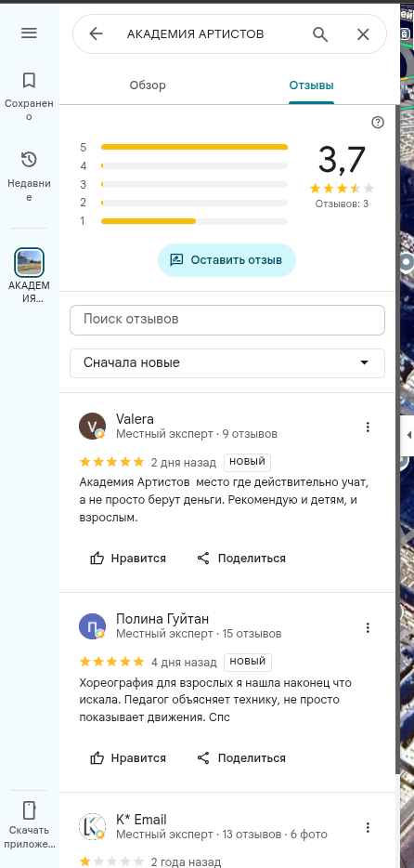Open the hamburger main menu
The image size is (414, 868).
[x=29, y=33]
